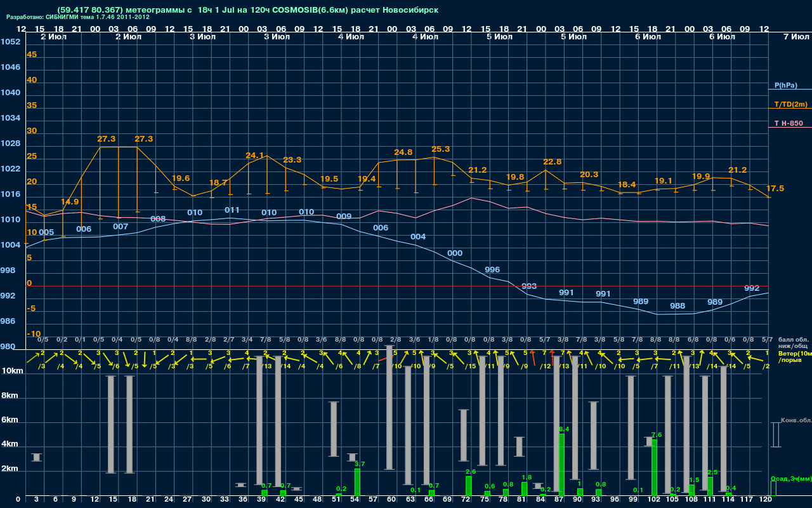Click the 2.6 mm precipitation bar
Viewport: 812px width, 508px height.
pyautogui.click(x=469, y=486)
